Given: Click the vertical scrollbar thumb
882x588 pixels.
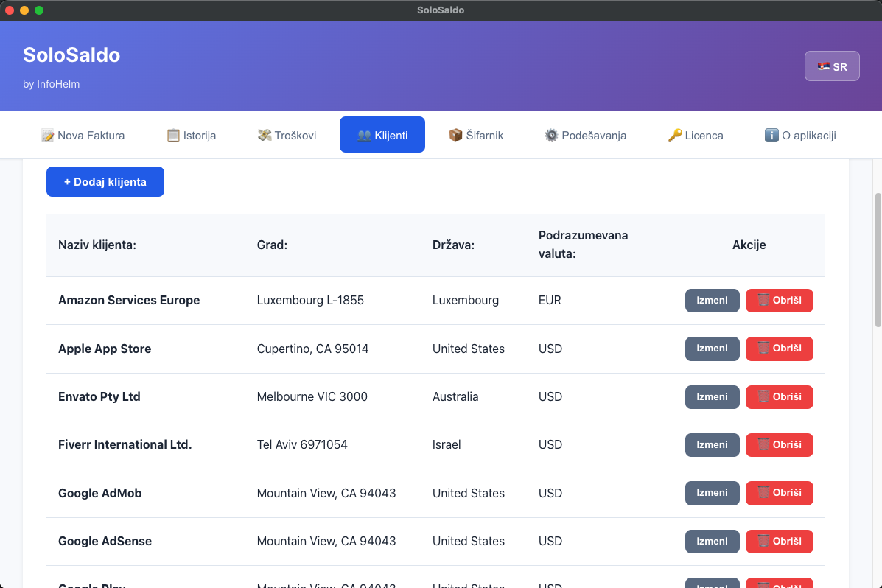Looking at the screenshot, I should click(x=877, y=259).
